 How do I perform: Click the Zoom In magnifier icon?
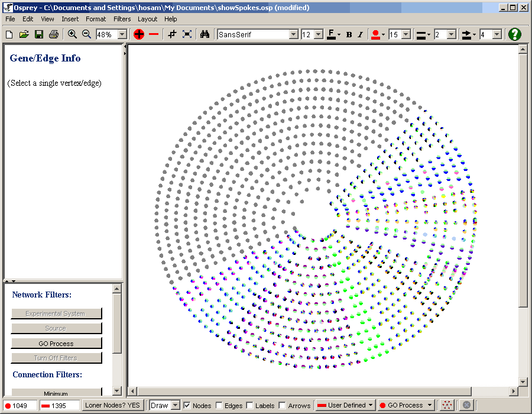(72, 34)
